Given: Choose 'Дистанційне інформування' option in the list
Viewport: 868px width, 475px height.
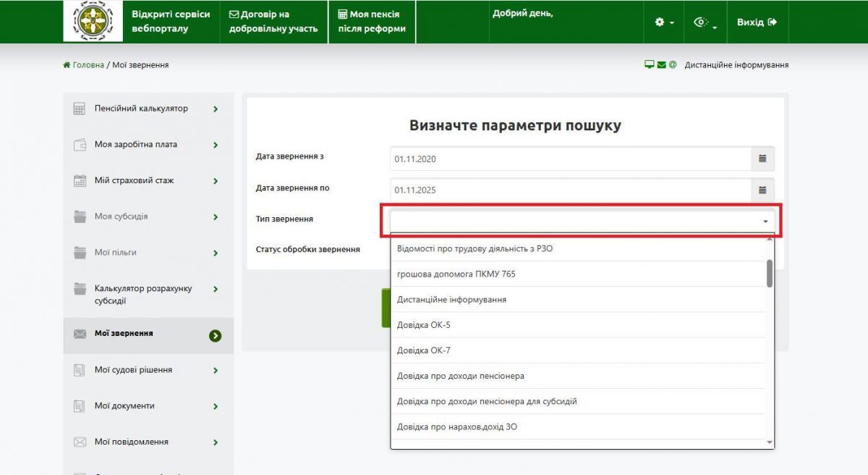Looking at the screenshot, I should (x=451, y=300).
